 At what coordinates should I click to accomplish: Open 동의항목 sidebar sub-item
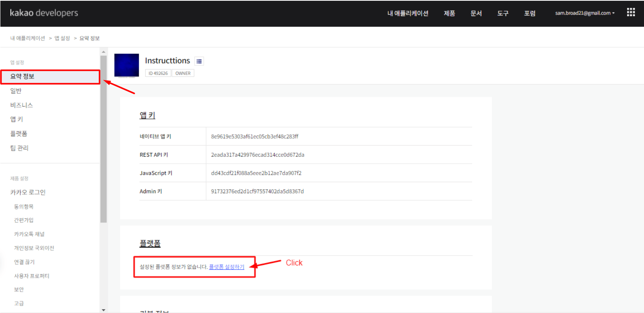tap(24, 207)
